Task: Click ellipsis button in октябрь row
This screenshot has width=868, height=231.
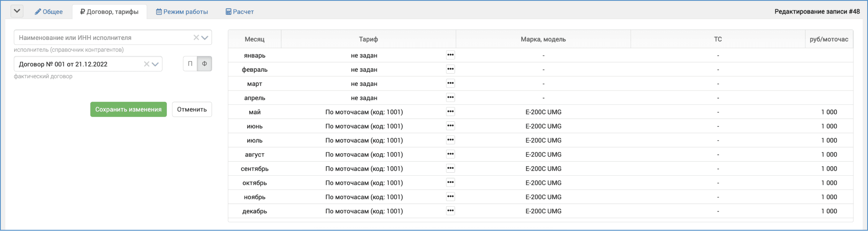Action: (x=450, y=183)
